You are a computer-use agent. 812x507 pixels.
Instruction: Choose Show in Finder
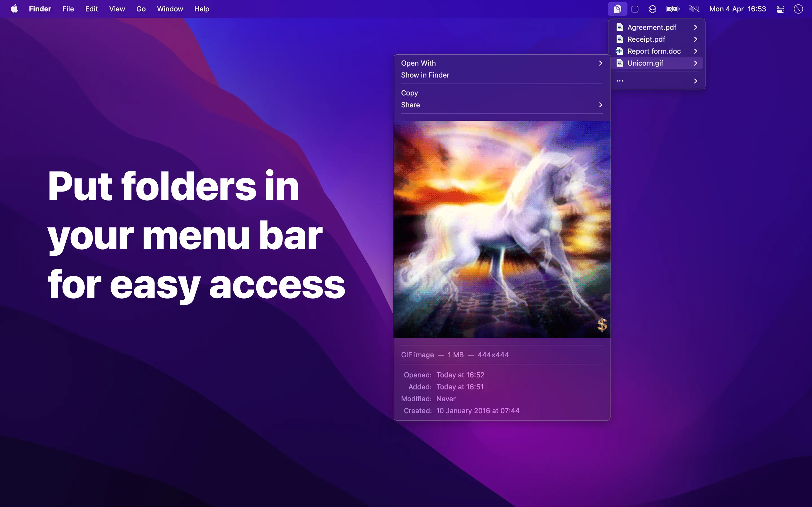point(425,75)
